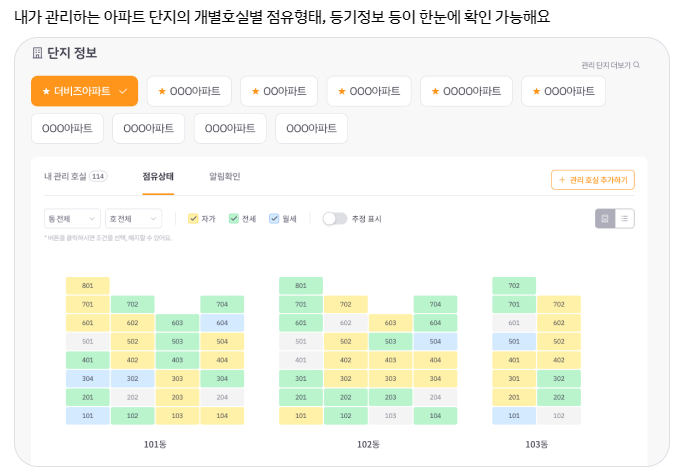Switch to the list view icon
Image resolution: width=678 pixels, height=476 pixels.
[x=624, y=219]
